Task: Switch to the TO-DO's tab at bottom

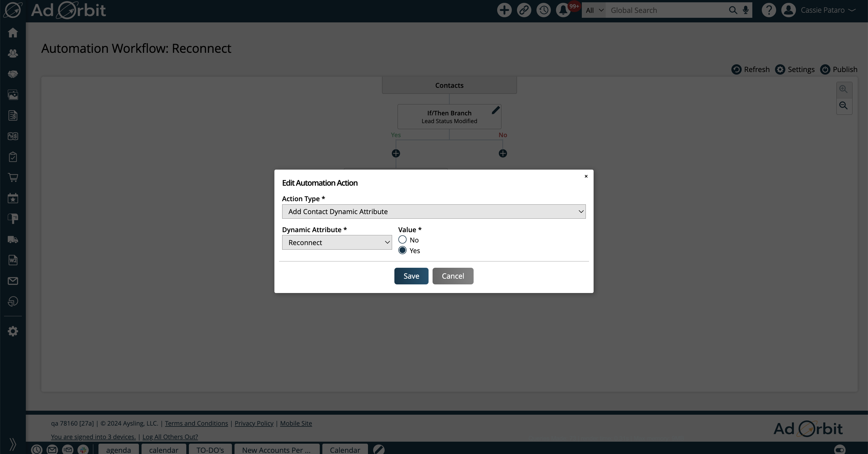Action: click(210, 449)
